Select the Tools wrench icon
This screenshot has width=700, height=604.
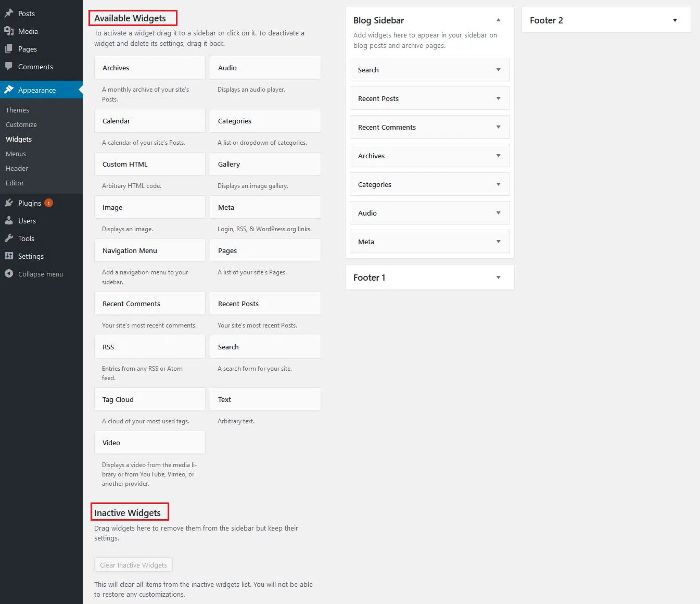coord(8,238)
